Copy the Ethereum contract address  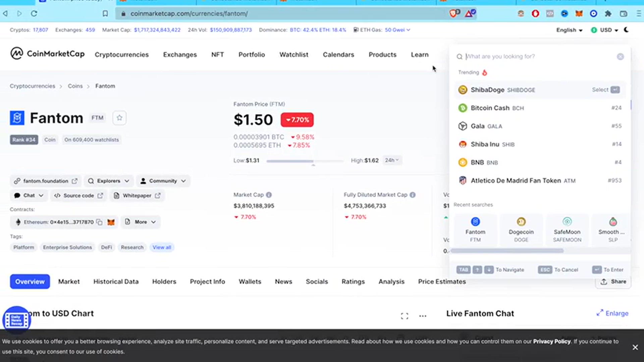(99, 222)
